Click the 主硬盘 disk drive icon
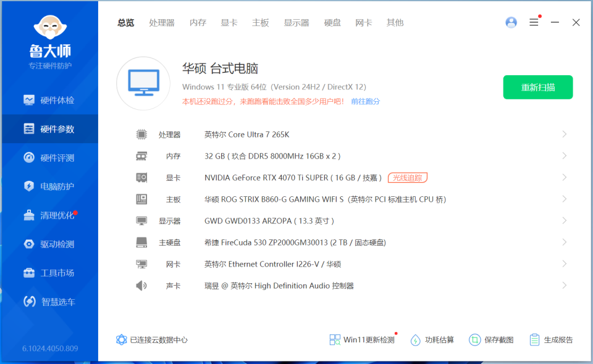 click(141, 242)
